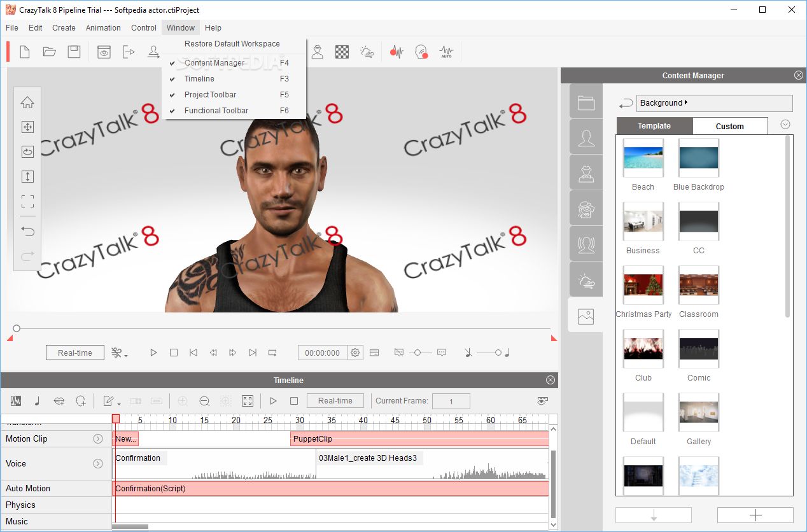Screen dimensions: 807x532
Task: Expand the Voice track
Action: pyautogui.click(x=98, y=463)
